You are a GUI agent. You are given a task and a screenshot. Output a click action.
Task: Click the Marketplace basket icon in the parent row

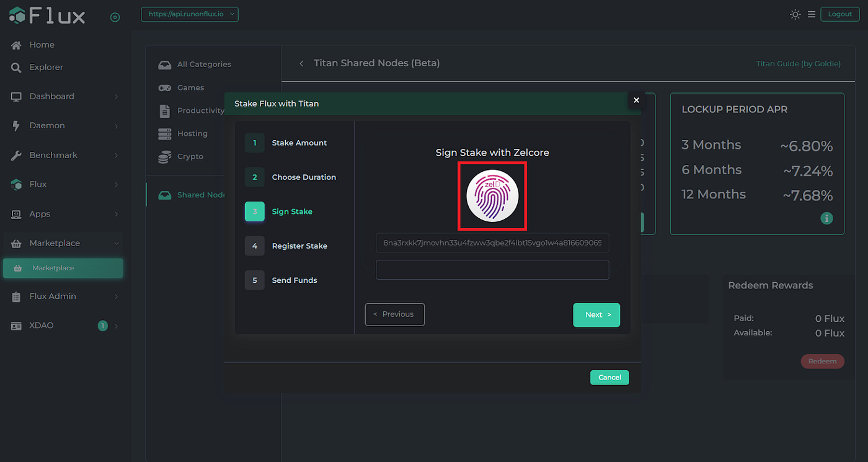16,243
